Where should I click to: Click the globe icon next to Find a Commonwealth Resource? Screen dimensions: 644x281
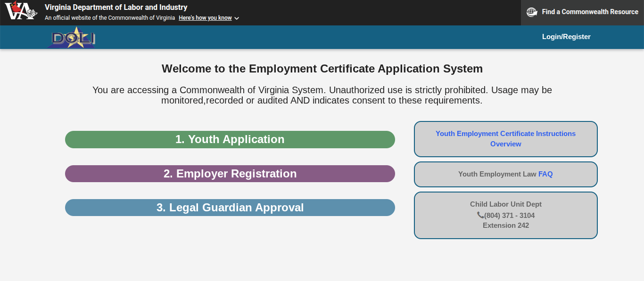[532, 12]
